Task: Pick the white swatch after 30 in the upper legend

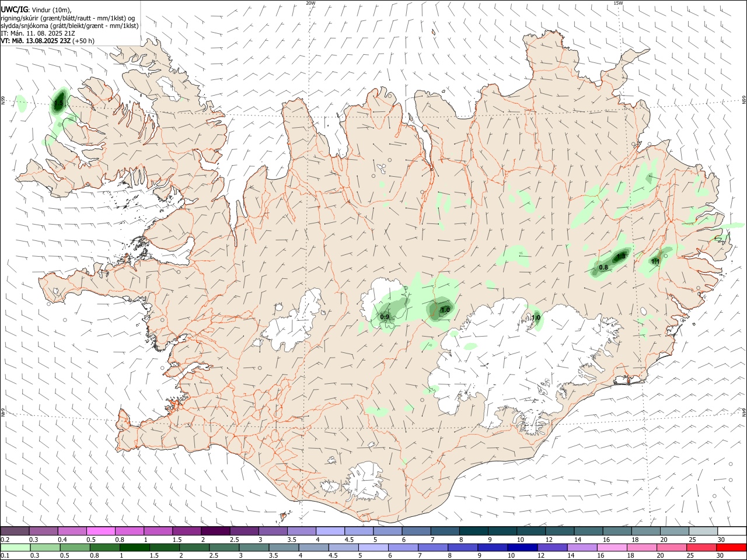Action: pos(732,531)
